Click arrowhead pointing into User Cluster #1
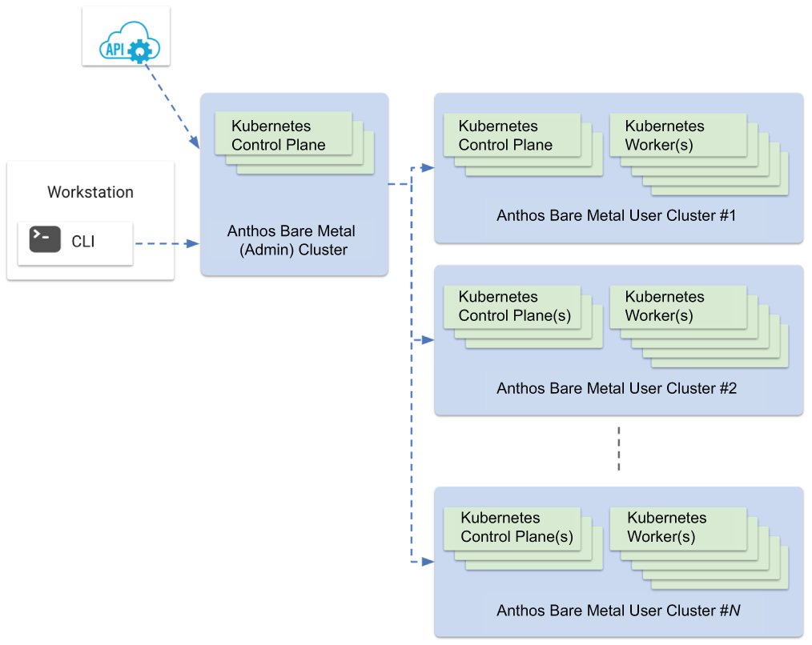The height and width of the screenshot is (645, 812). (428, 168)
